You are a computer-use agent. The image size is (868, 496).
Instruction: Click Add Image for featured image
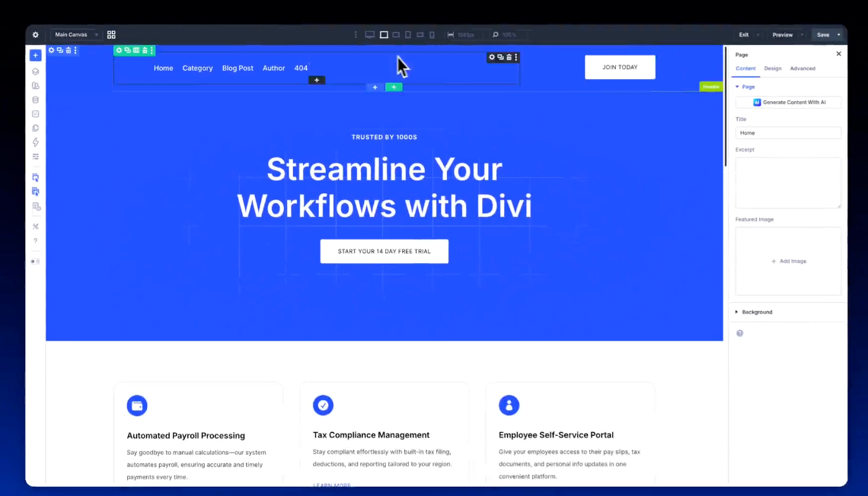(788, 261)
